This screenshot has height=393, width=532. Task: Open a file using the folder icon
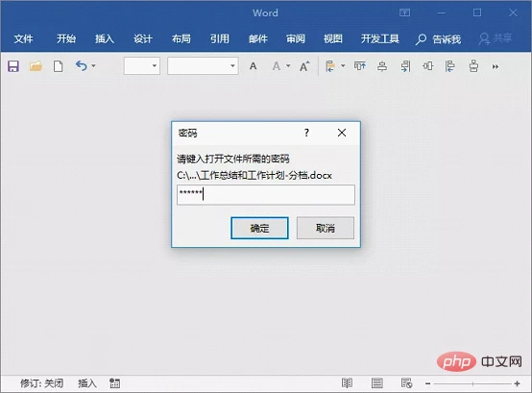pos(36,66)
